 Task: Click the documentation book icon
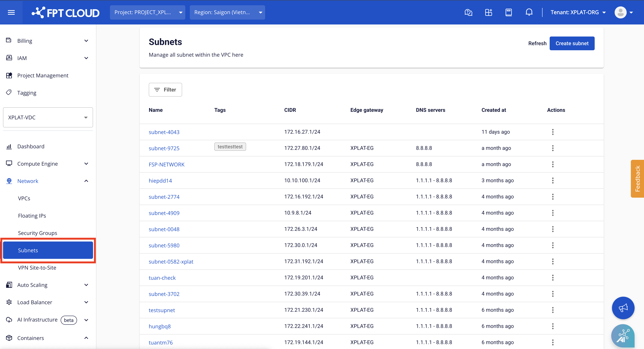(508, 12)
